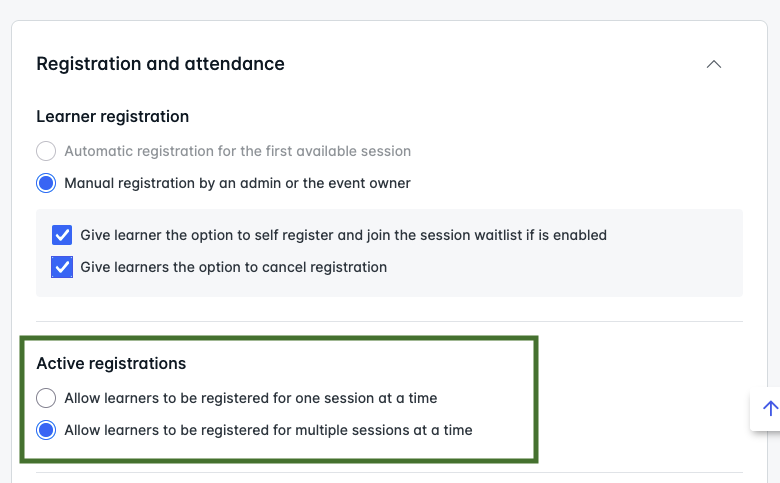
Task: Click the "Give learners the option to cancel registration" text
Action: 233,268
